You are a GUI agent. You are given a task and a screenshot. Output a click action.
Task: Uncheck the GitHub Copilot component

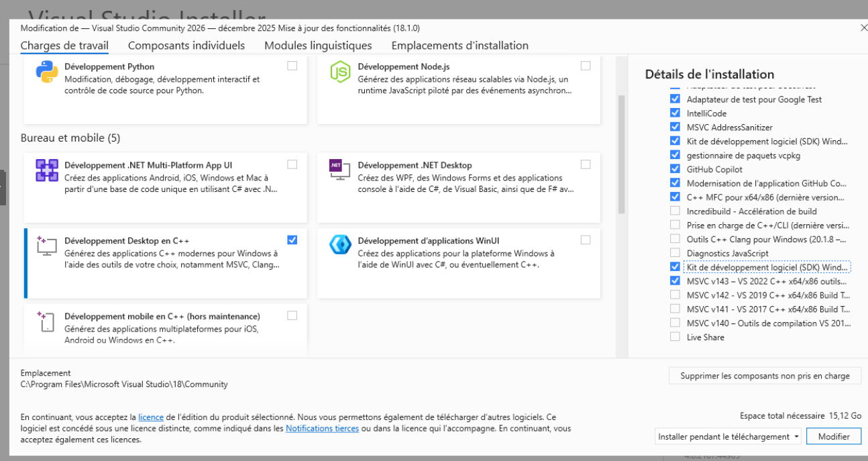(x=675, y=169)
